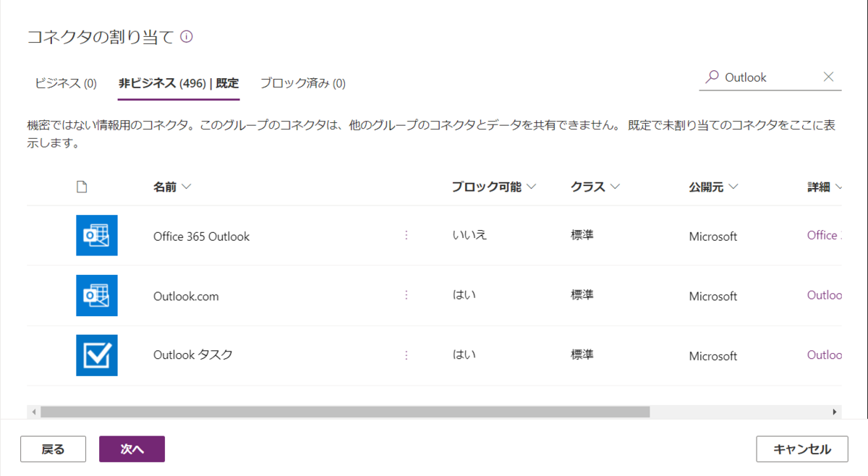Open Office 365 Outlook details link

pos(824,235)
